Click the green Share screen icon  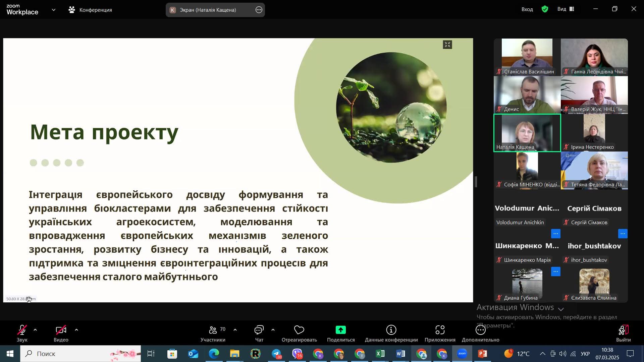point(340,330)
